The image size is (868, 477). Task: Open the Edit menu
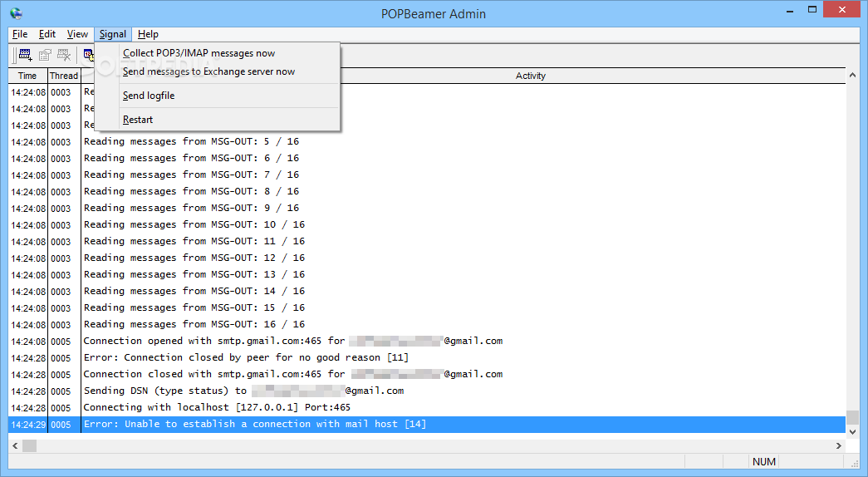(x=47, y=34)
